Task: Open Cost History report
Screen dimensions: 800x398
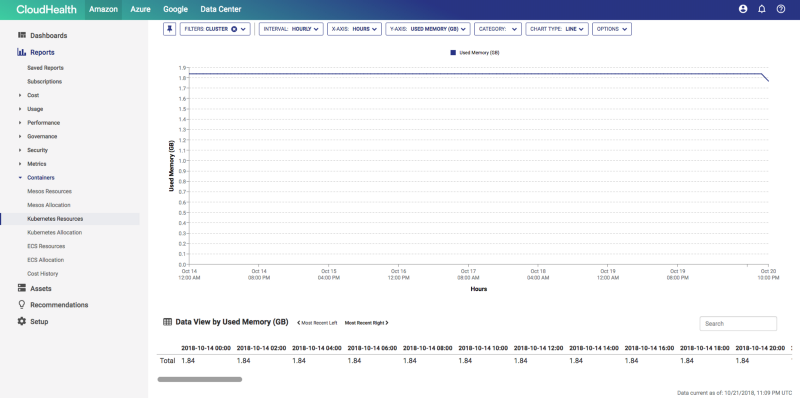Action: pyautogui.click(x=42, y=274)
